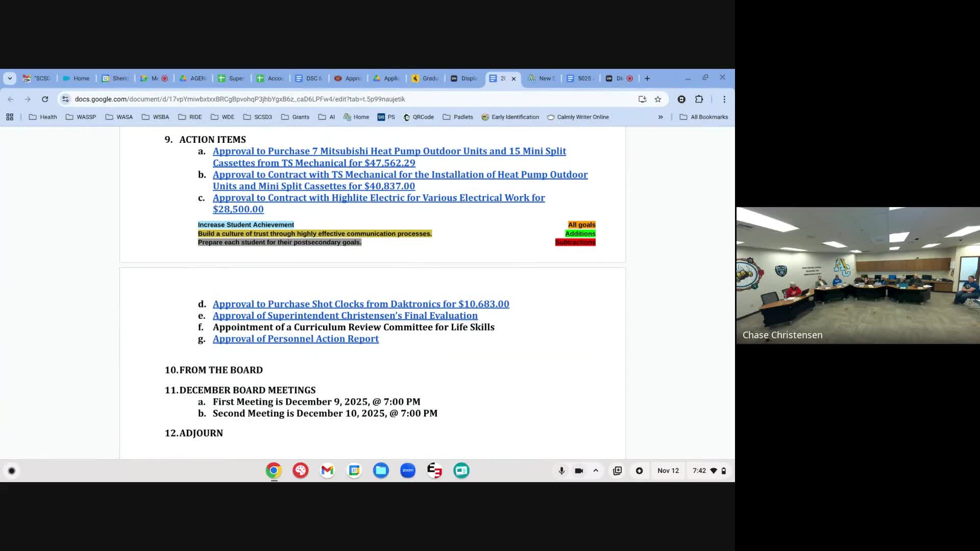The height and width of the screenshot is (551, 980).
Task: Open Approval of Personnel Action Report link
Action: pos(296,339)
